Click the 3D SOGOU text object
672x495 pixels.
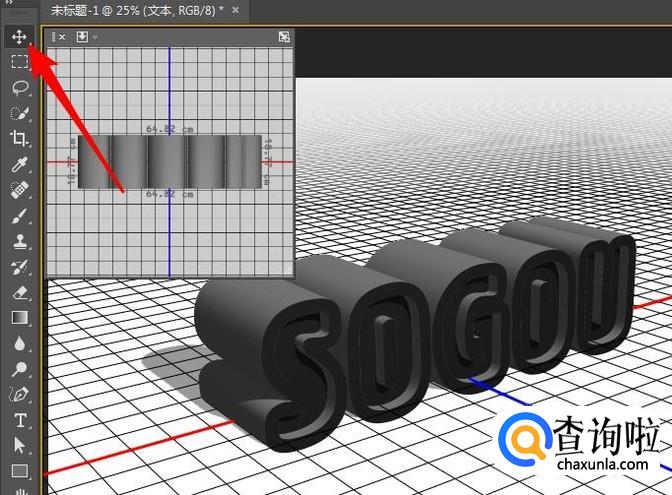click(x=414, y=334)
